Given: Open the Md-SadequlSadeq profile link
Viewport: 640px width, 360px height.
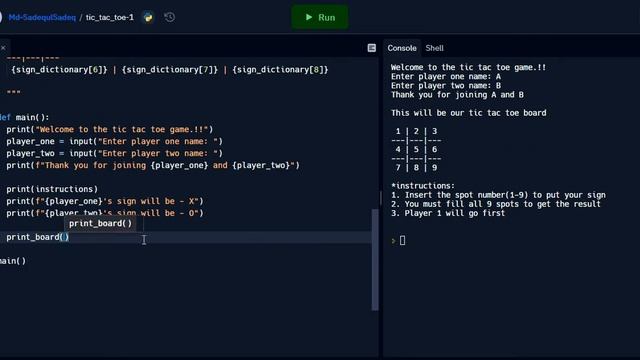Looking at the screenshot, I should (x=42, y=18).
